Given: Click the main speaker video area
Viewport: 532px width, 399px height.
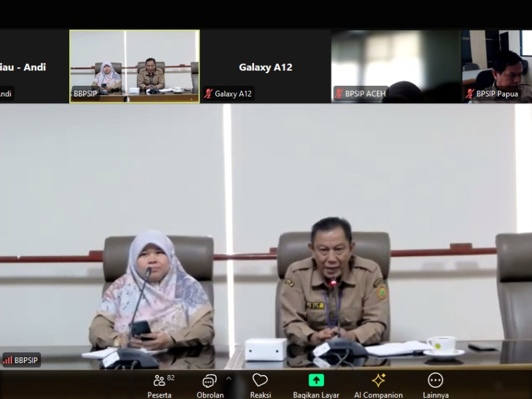Looking at the screenshot, I should coord(266,233).
